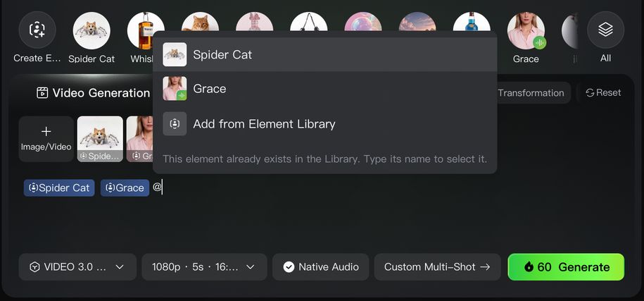This screenshot has height=301, width=644.
Task: Select the Grace element avatar
Action: click(525, 30)
